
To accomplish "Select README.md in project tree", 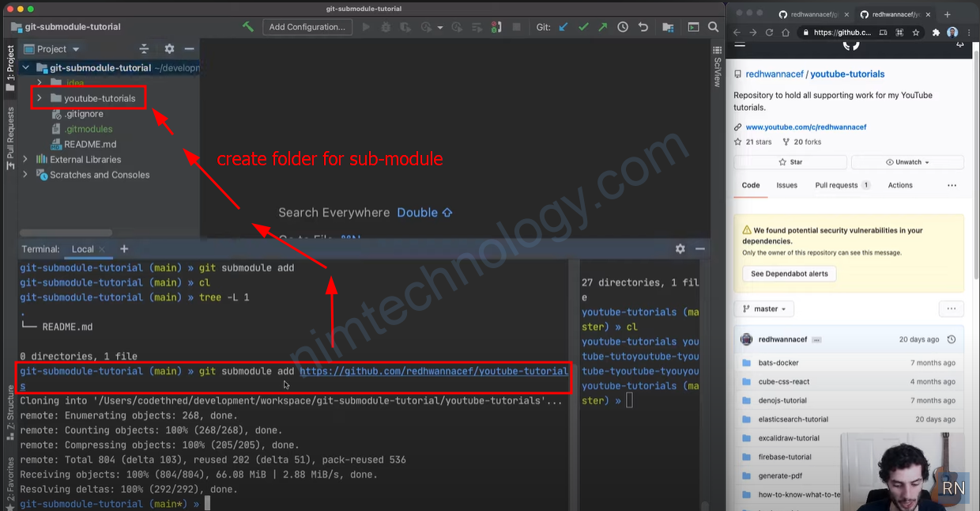I will pos(89,144).
